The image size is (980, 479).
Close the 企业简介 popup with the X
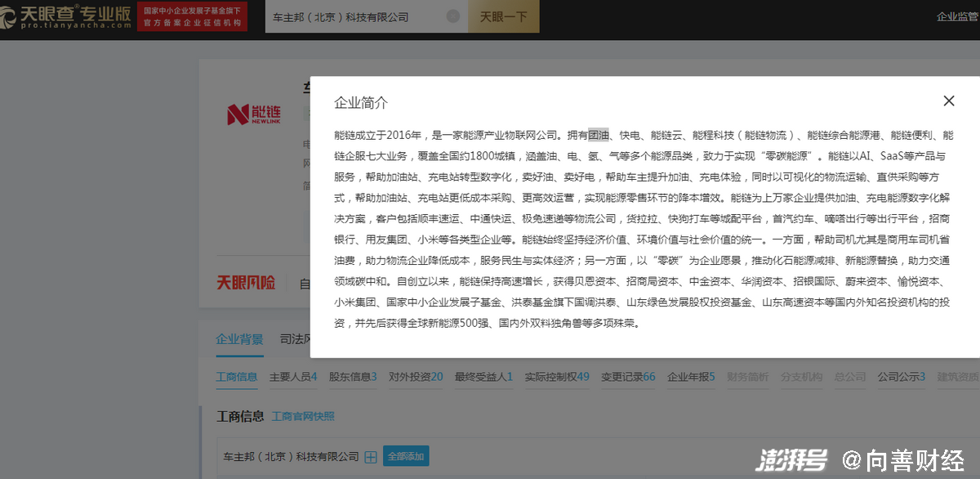948,101
